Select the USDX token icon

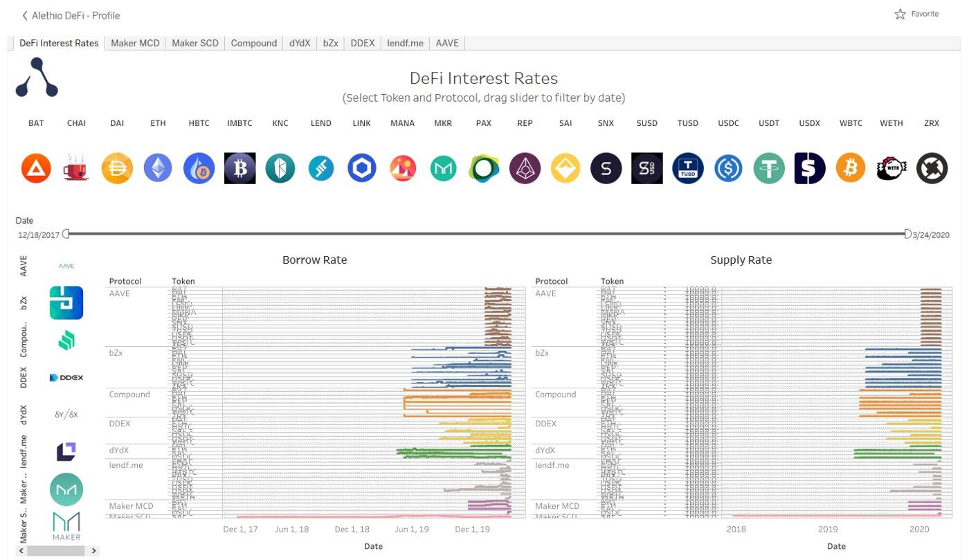tap(810, 168)
